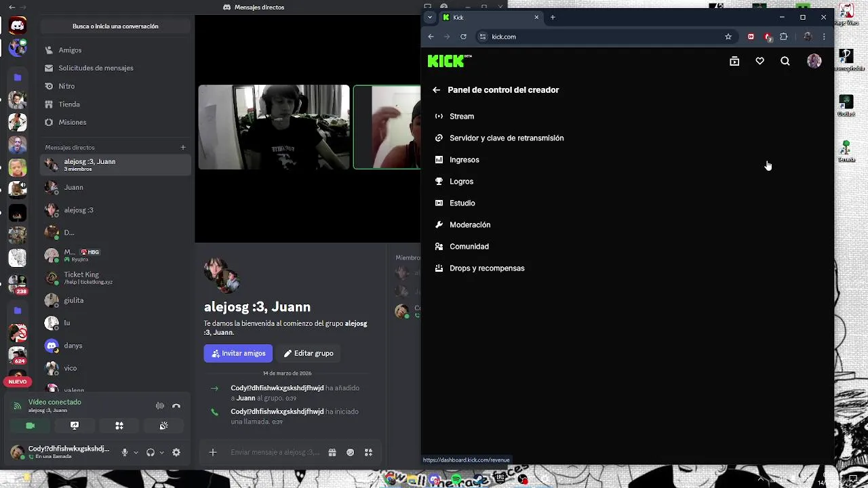
Task: Open Ingresos in Kick dashboard
Action: [457, 160]
